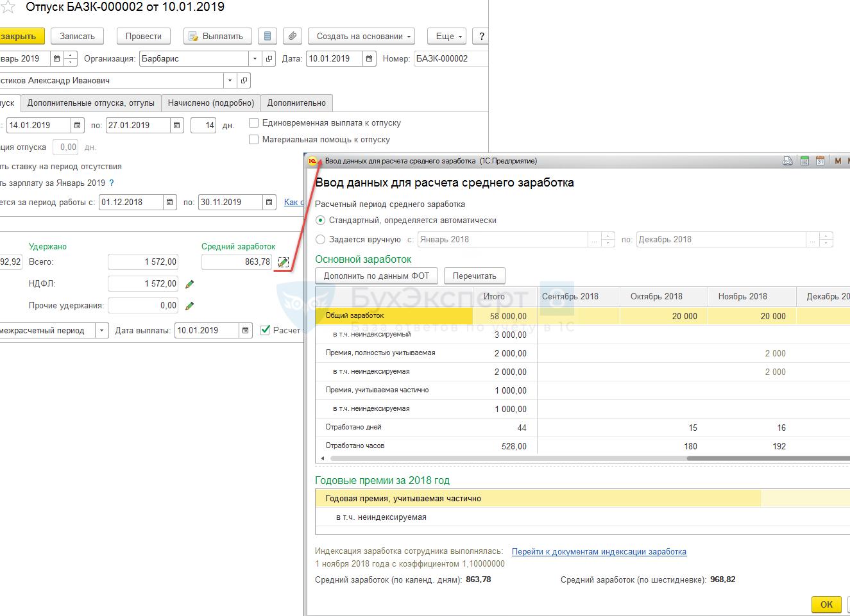Viewport: 850px width, 616px height.
Task: Open Создать на основании dropdown
Action: point(361,37)
